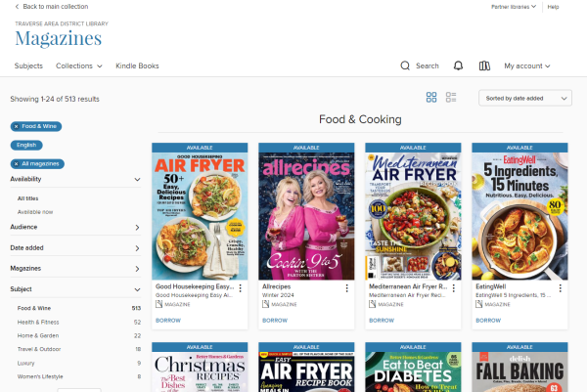Open options menu for Allrecipes magazine

[x=346, y=288]
